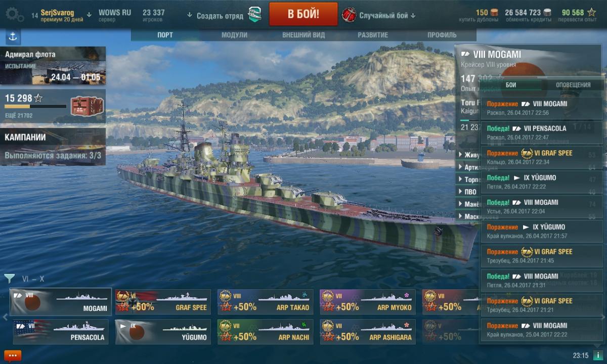Start battle with В БОЙ! button
The width and height of the screenshot is (607, 364).
point(303,14)
